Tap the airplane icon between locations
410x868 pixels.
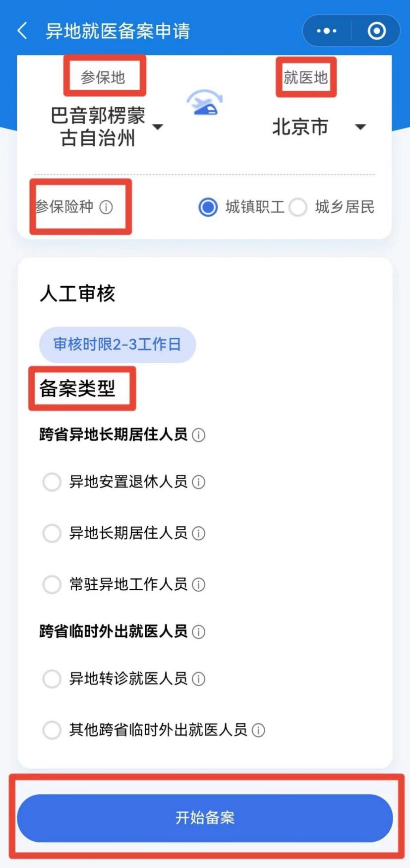tap(205, 103)
